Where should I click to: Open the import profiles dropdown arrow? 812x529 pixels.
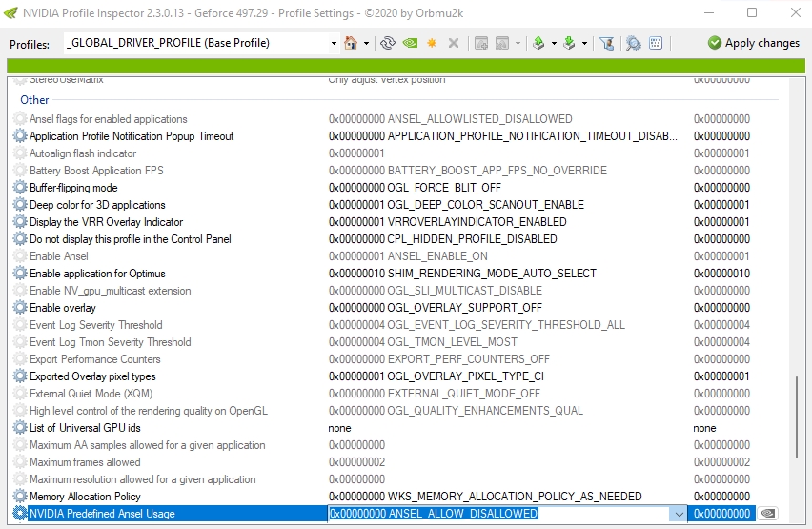point(584,44)
